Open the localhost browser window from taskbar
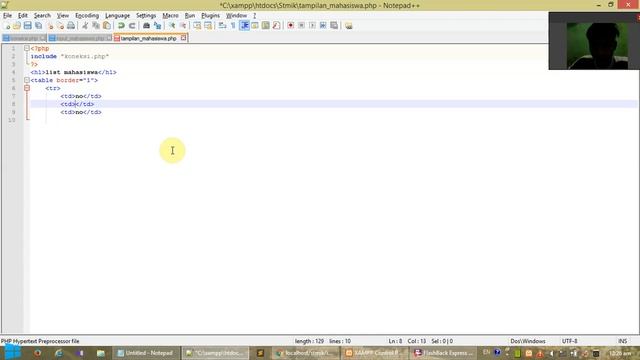Screen dimensions: 640x360 tap(307, 353)
